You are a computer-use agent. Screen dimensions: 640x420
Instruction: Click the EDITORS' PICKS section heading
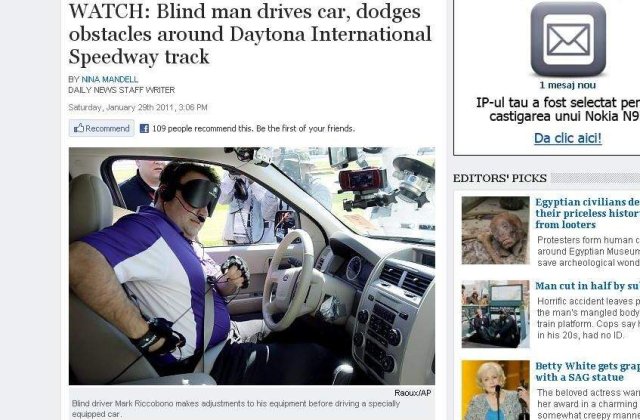(500, 178)
